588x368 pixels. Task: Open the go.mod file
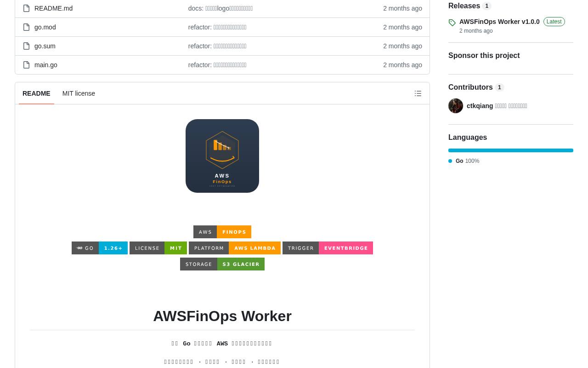point(45,27)
